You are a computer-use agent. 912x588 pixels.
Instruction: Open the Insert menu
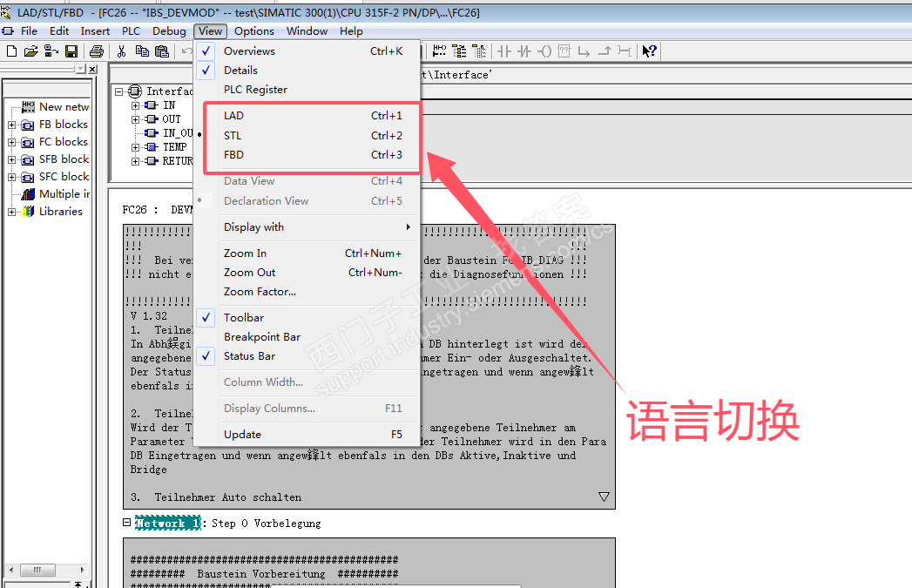click(96, 31)
